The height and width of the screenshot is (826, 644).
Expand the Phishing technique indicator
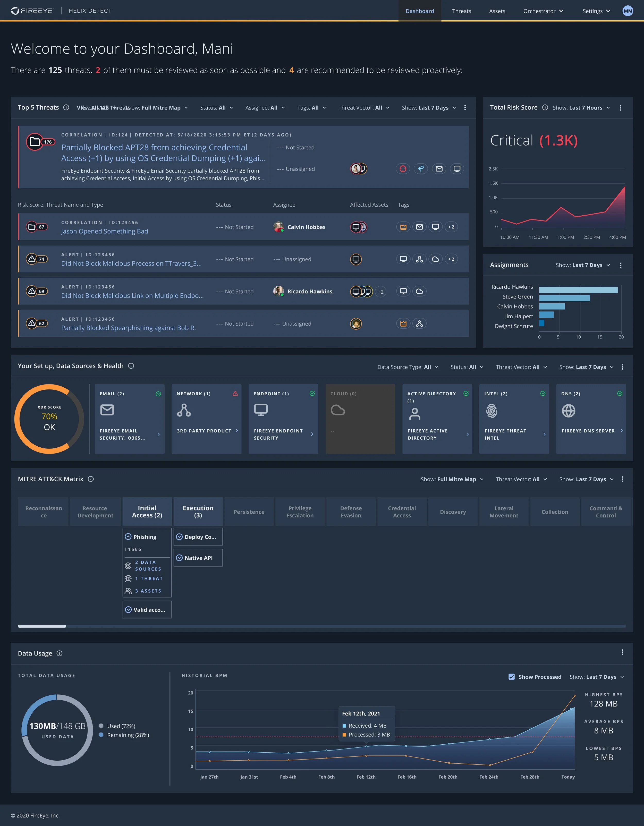(128, 537)
